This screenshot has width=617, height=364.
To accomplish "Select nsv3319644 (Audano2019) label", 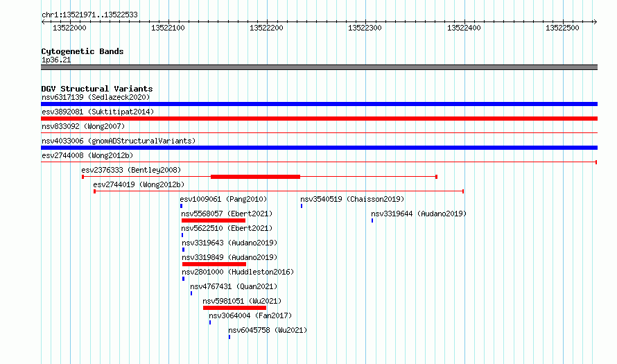I will pyautogui.click(x=419, y=214).
